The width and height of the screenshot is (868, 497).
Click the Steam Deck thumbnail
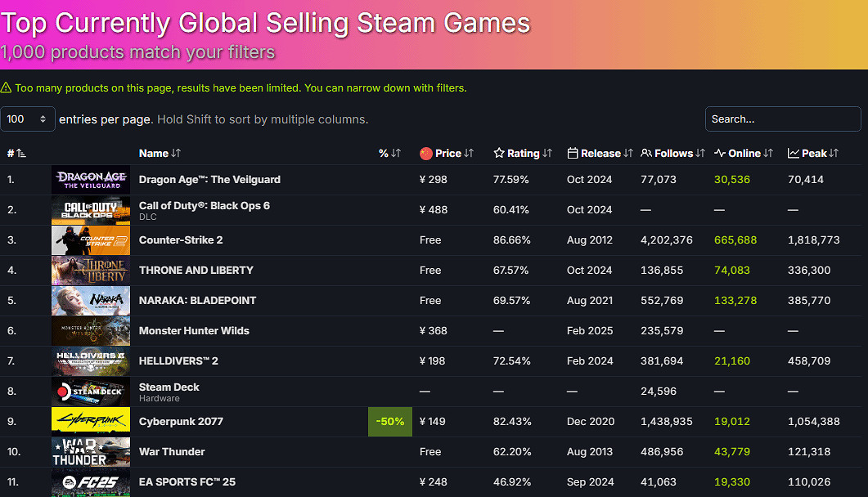tap(91, 391)
